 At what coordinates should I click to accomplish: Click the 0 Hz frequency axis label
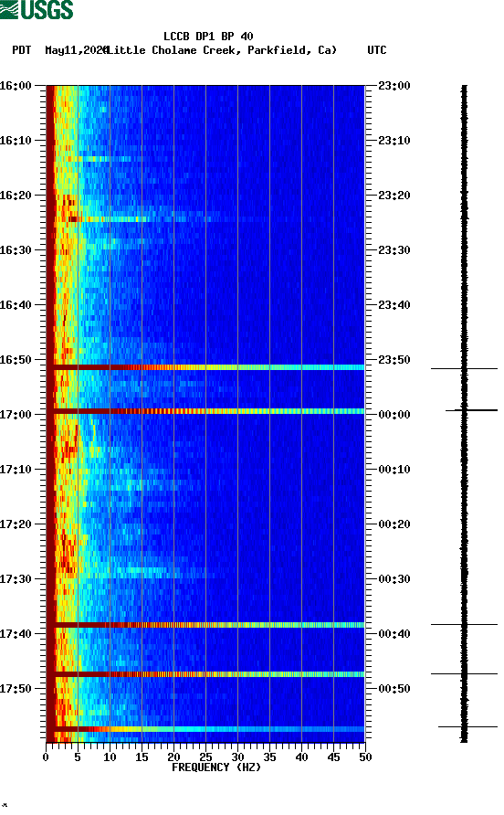[x=46, y=757]
